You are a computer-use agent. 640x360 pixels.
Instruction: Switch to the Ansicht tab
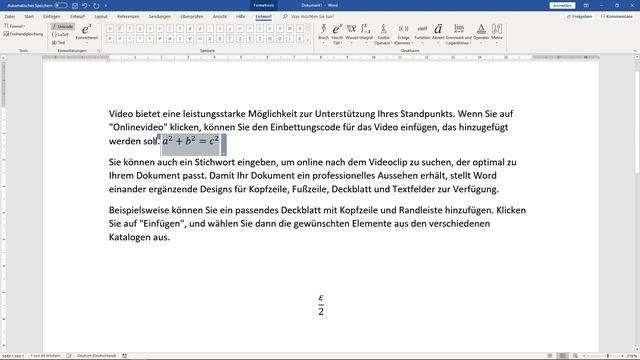220,17
